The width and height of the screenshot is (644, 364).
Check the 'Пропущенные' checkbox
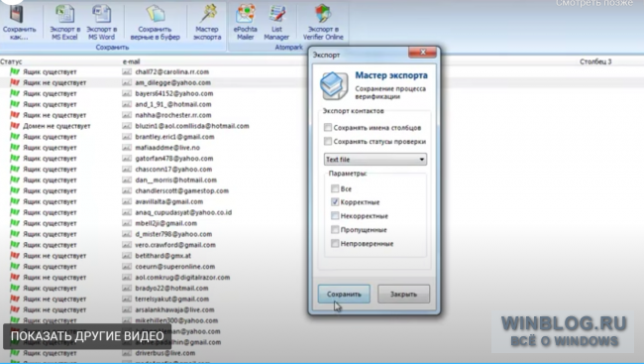point(335,229)
